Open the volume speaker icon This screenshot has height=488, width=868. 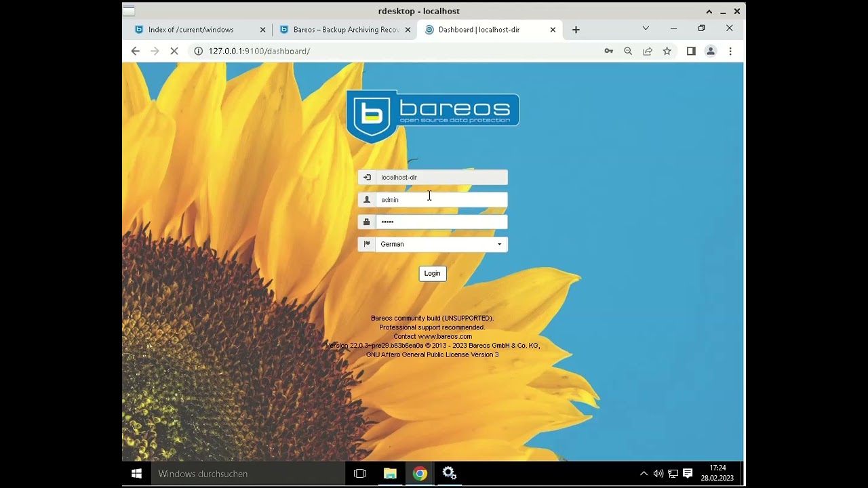click(x=658, y=474)
